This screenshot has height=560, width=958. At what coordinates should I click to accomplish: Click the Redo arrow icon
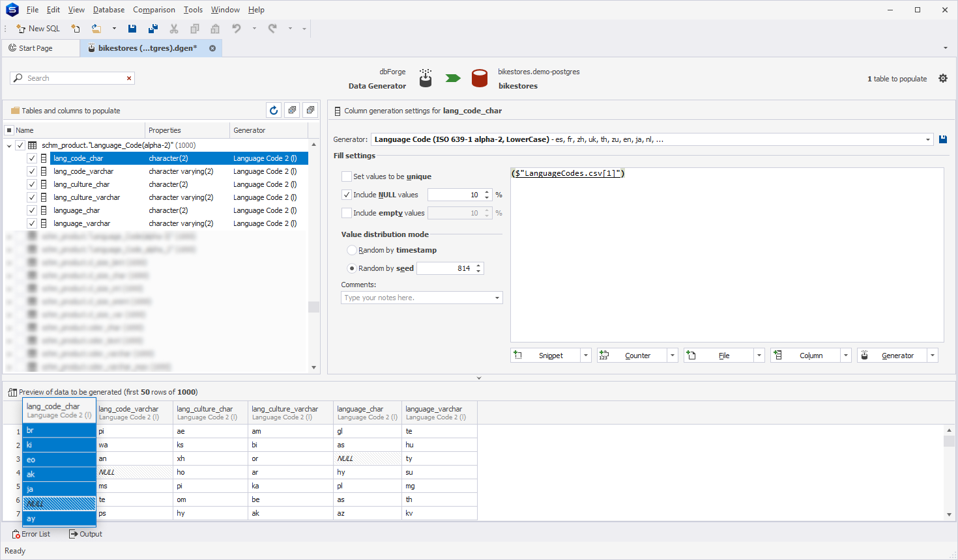pos(272,29)
